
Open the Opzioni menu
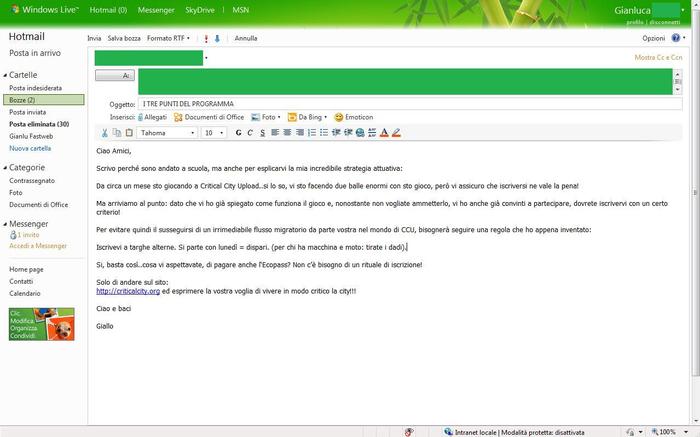pos(654,38)
